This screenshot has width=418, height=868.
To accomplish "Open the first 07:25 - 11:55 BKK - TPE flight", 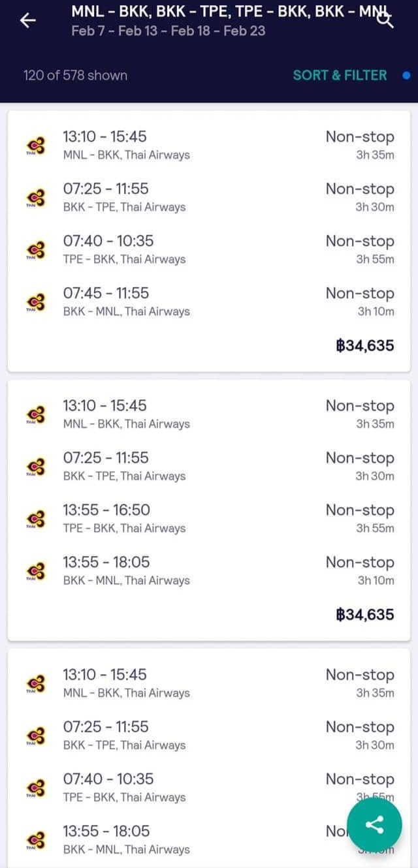I will point(209,197).
